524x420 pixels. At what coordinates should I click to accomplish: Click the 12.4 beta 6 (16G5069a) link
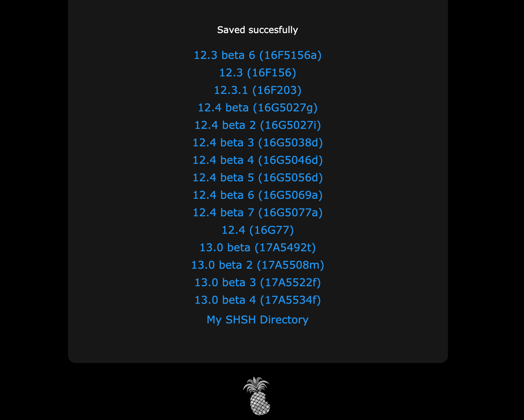tap(258, 195)
